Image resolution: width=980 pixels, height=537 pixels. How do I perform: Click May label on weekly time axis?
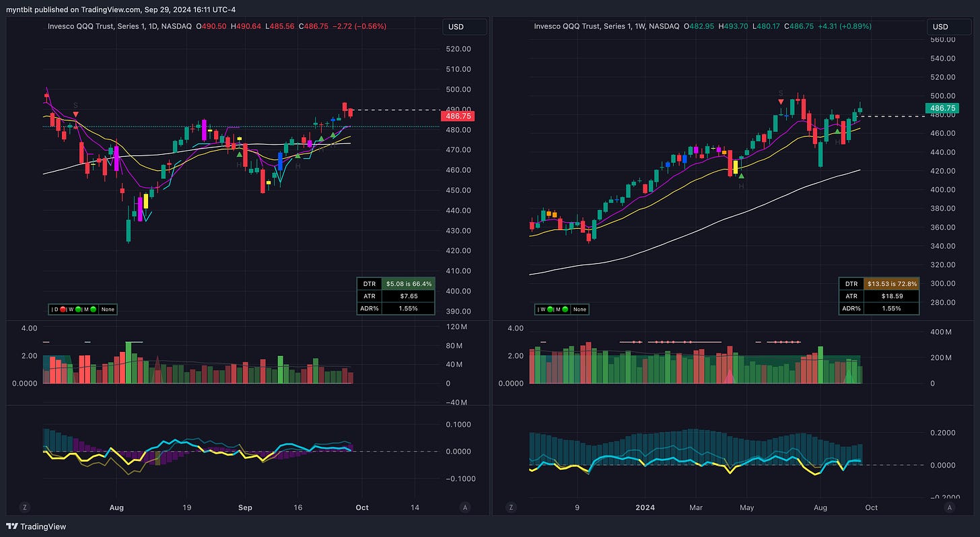[745, 507]
